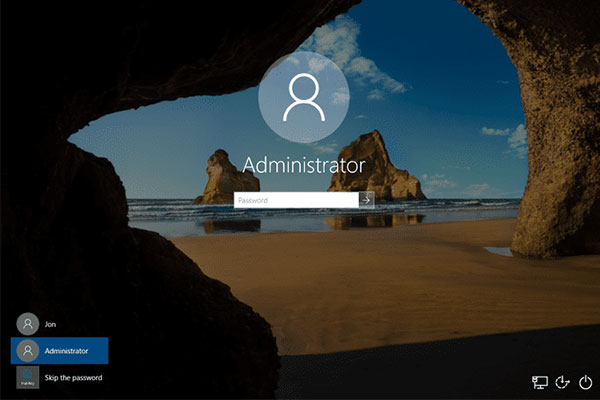Click the large Administrator name heading
600x400 pixels.
point(304,165)
